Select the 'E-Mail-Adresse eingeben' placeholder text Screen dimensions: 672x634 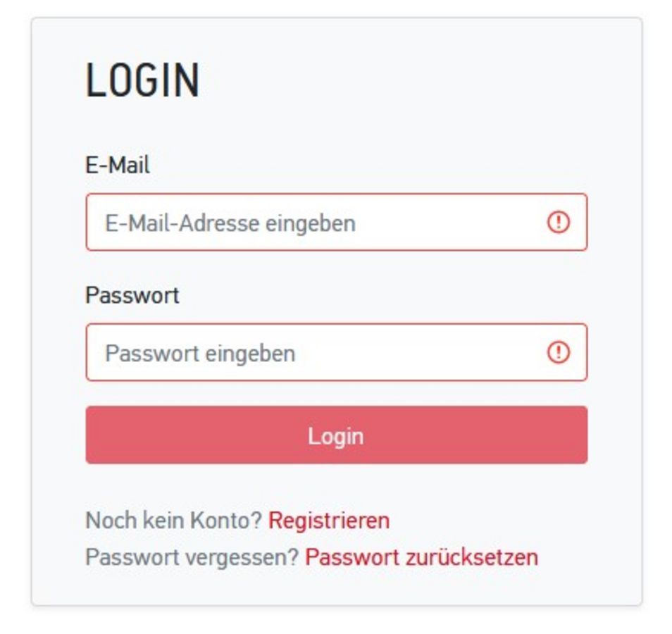click(x=230, y=223)
